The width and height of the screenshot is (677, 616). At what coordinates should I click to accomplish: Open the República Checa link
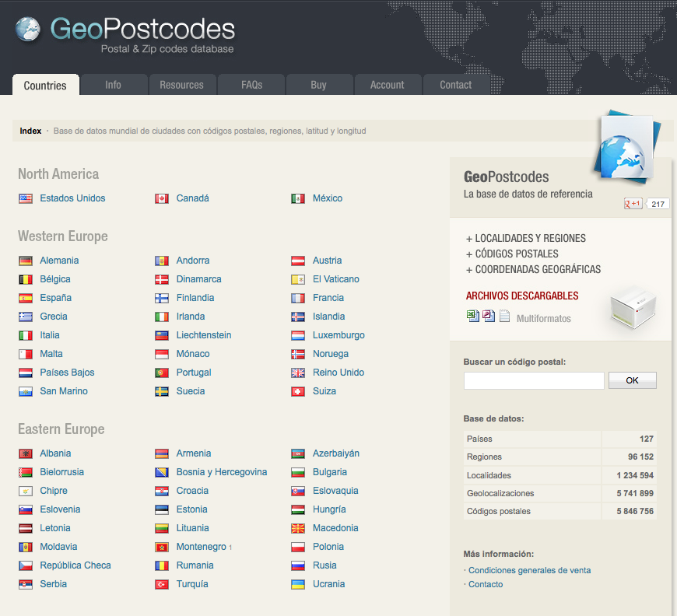75,565
